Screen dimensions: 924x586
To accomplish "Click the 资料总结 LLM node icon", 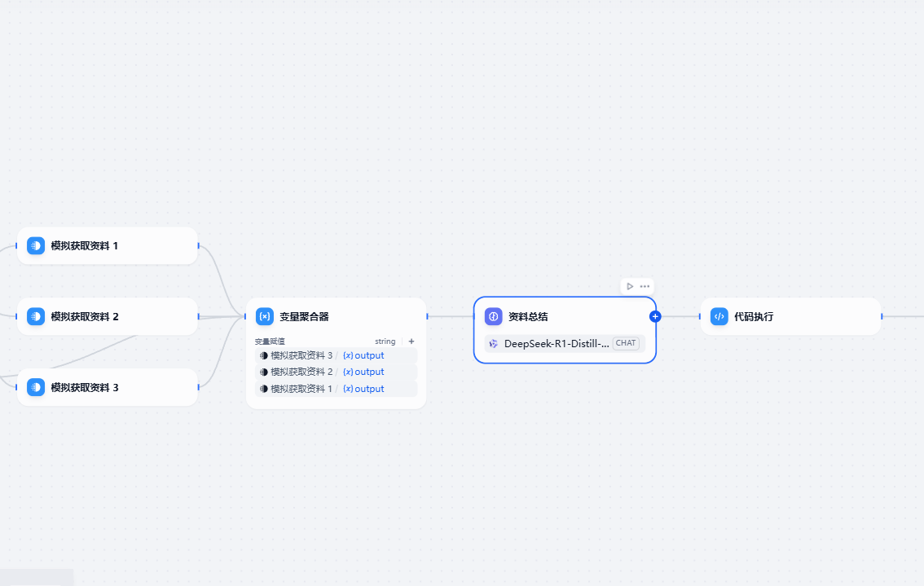I will click(493, 316).
